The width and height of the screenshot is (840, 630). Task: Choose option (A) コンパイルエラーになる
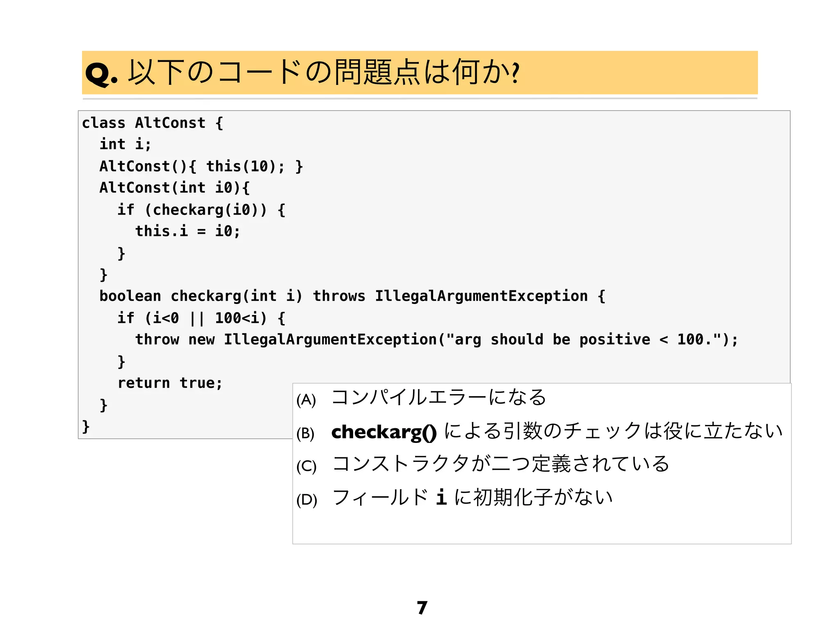421,397
